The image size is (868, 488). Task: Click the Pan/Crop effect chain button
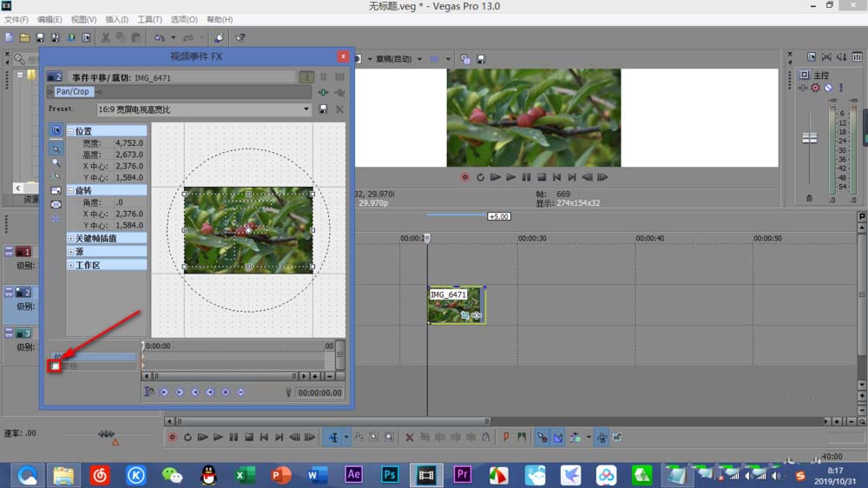(x=73, y=91)
